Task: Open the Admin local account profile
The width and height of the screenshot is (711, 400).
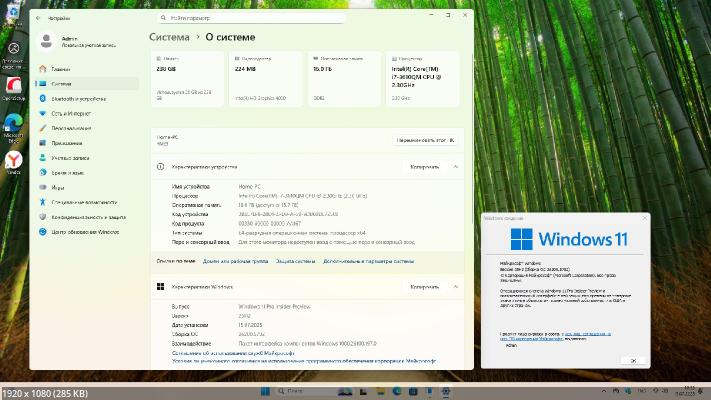Action: click(x=77, y=42)
